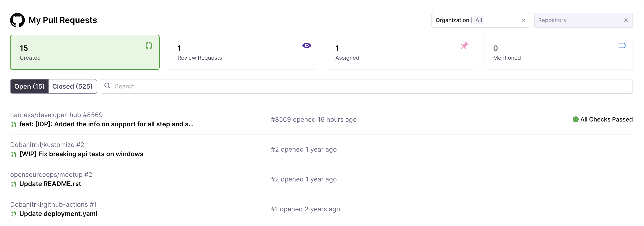
Task: Clear the Organization filter selection
Action: (523, 20)
